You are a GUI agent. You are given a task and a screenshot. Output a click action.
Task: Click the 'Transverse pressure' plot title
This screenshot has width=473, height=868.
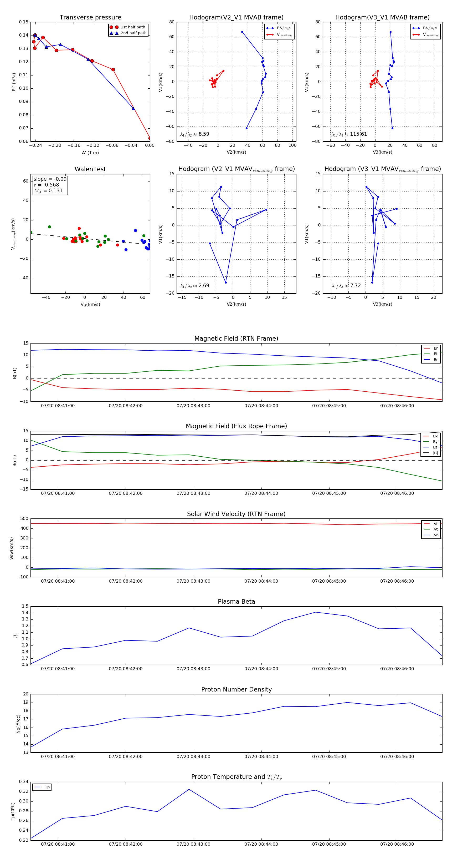[x=90, y=18]
